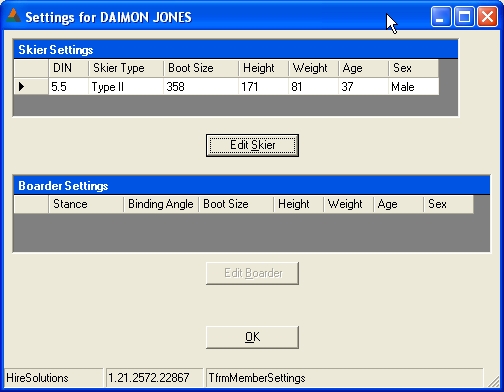504x392 pixels.
Task: Click Boot Size header in Boarder Settings
Action: coord(236,204)
